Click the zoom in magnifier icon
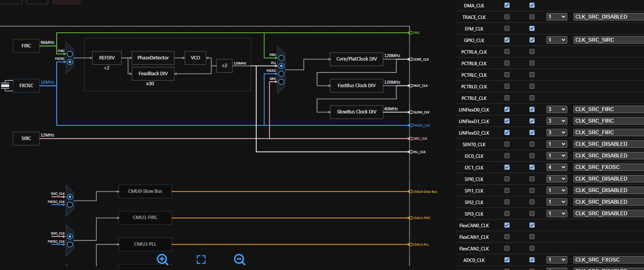Screen dimensions: 644x270 coord(162,260)
